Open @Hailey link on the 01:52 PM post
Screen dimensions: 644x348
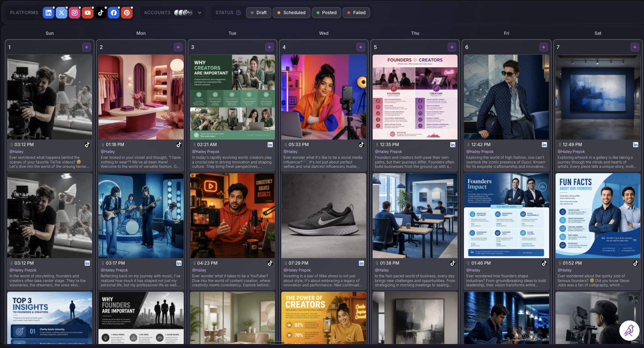(565, 270)
